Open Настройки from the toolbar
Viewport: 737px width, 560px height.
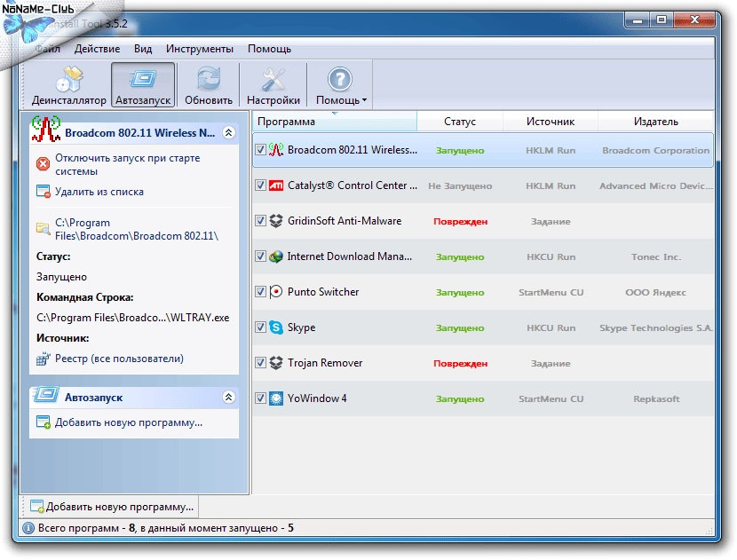273,85
